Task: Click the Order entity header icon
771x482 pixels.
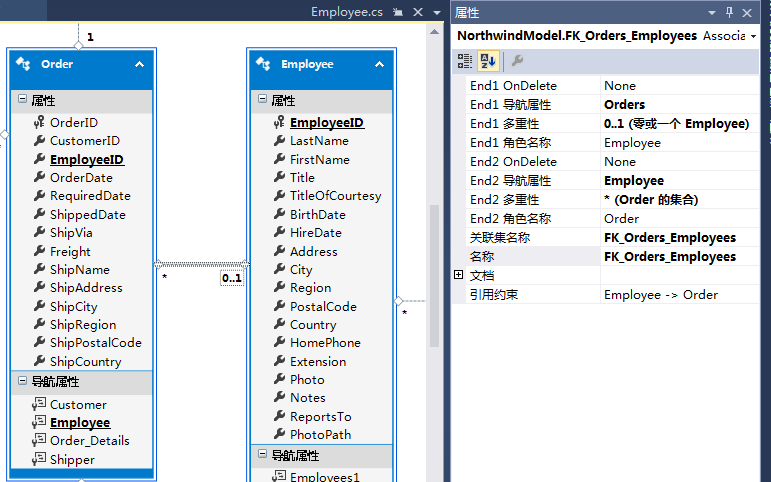Action: coord(24,64)
